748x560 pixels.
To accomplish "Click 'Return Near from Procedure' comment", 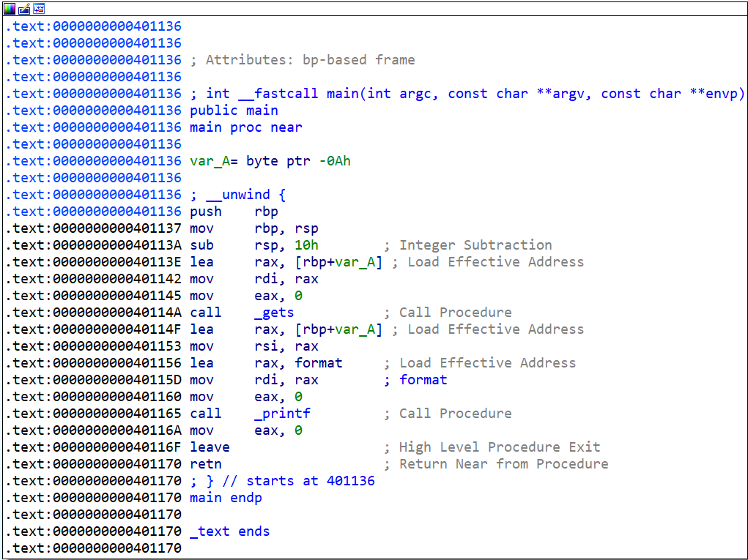I will [504, 464].
